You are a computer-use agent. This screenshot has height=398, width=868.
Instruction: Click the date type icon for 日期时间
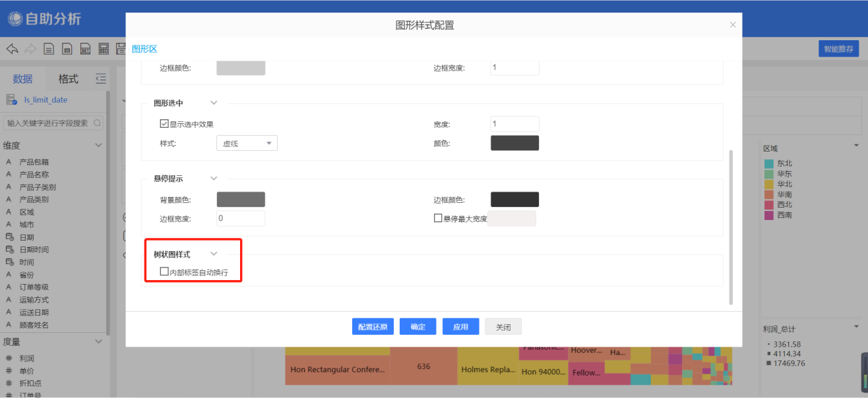(x=9, y=250)
